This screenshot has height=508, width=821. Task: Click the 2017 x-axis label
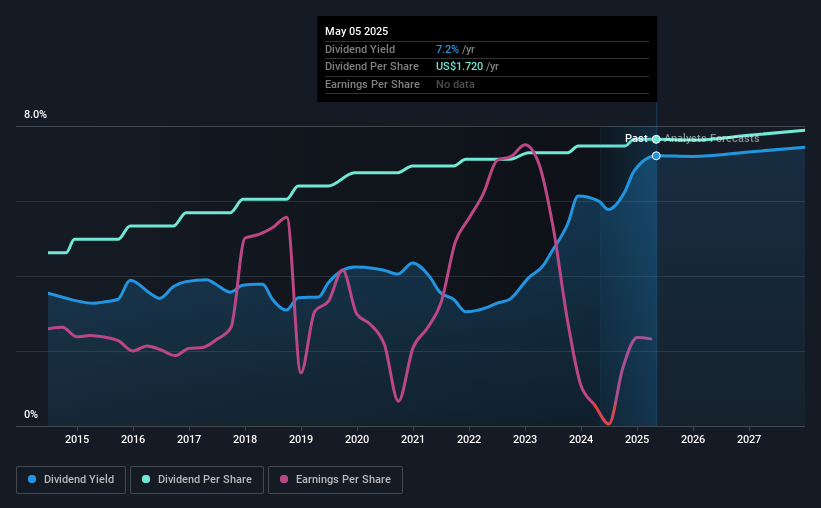pyautogui.click(x=189, y=439)
